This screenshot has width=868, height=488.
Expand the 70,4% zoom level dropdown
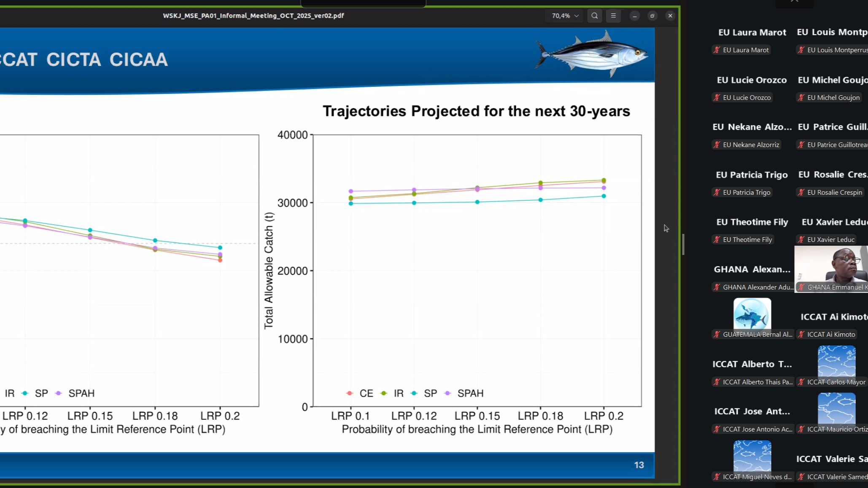[565, 16]
